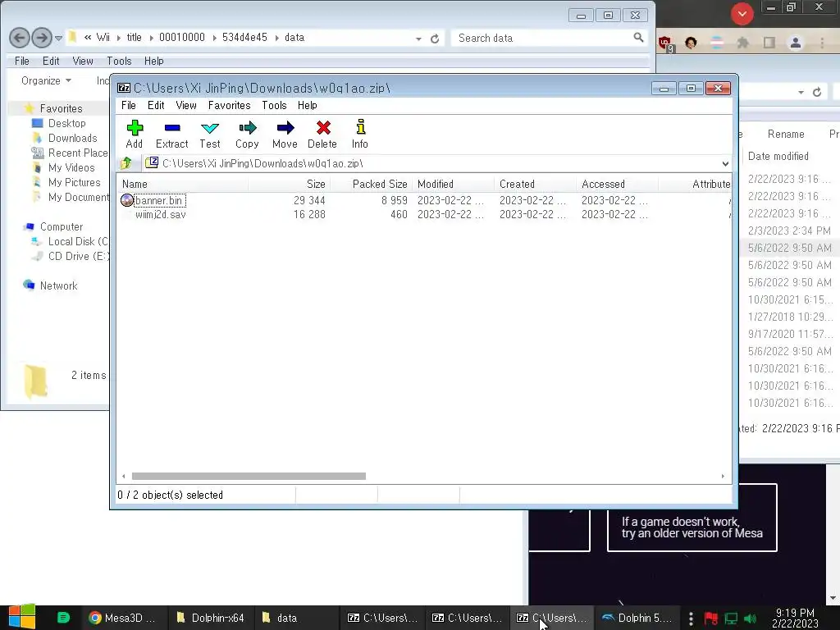Select Favorites in Explorer sidebar
Viewport: 840px width, 630px height.
click(x=61, y=108)
